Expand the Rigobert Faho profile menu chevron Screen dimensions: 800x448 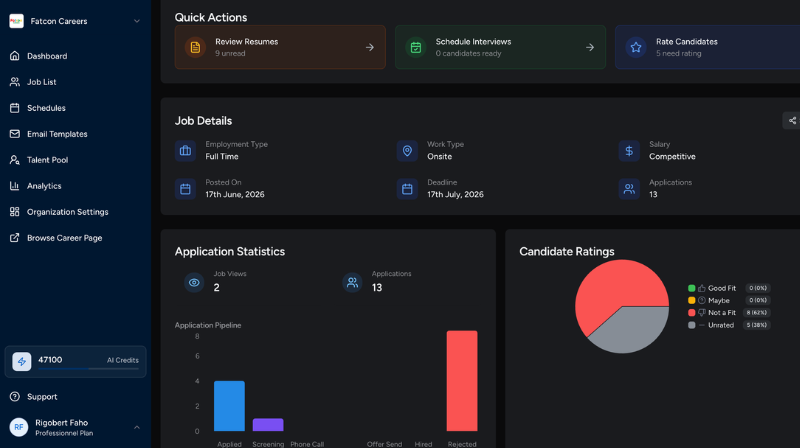137,428
